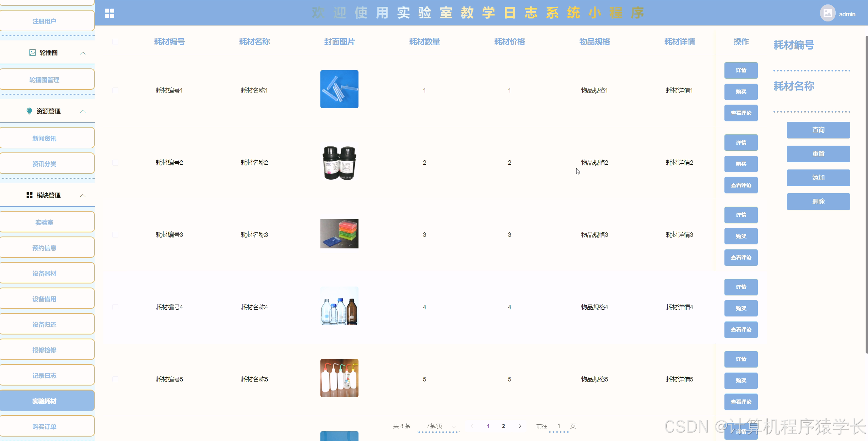Open the test tubes cover image for 耗材名称1
Image resolution: width=868 pixels, height=441 pixels.
339,89
